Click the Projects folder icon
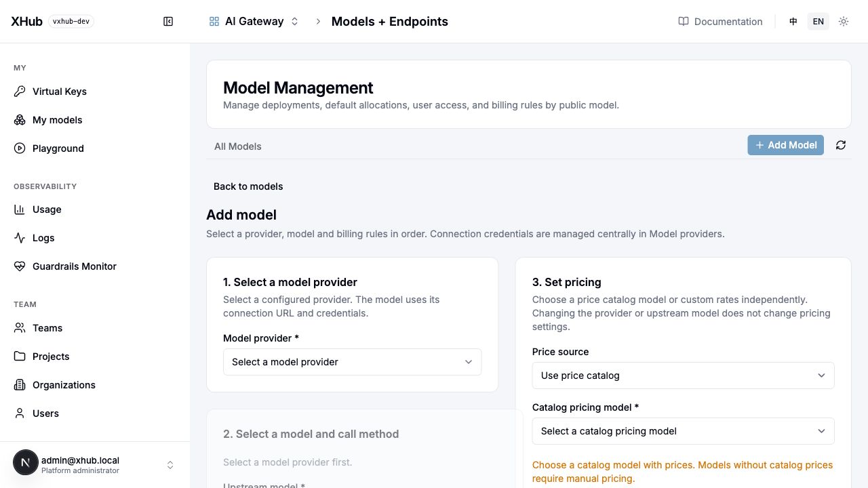Image resolution: width=868 pixels, height=488 pixels. pos(20,357)
